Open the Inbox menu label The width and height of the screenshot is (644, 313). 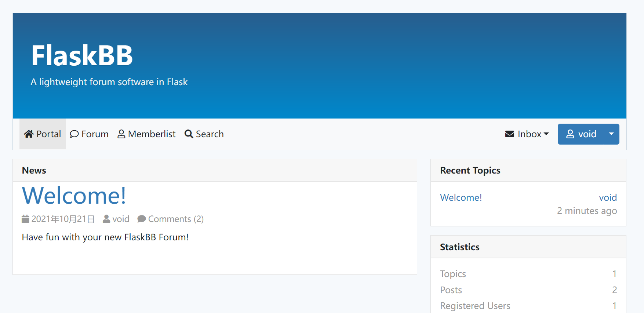[530, 134]
